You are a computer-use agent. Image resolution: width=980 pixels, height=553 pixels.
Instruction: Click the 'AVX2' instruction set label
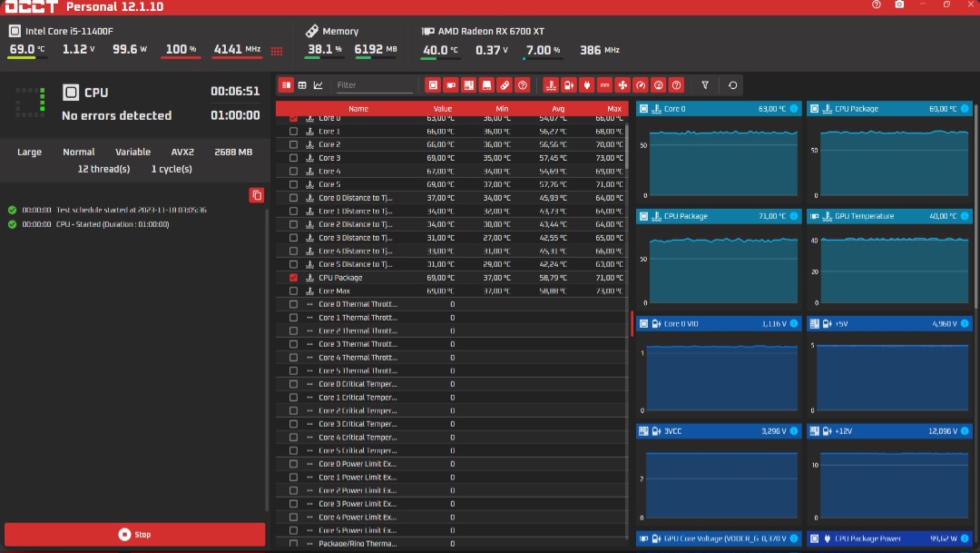pos(182,152)
